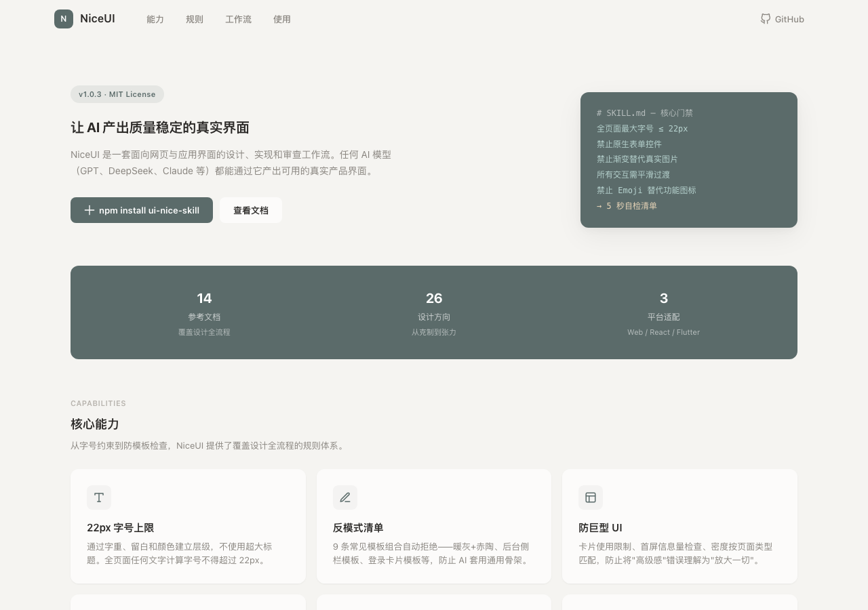868x610 pixels.
Task: Copy npm install ui-nice-skill button
Action: 142,210
